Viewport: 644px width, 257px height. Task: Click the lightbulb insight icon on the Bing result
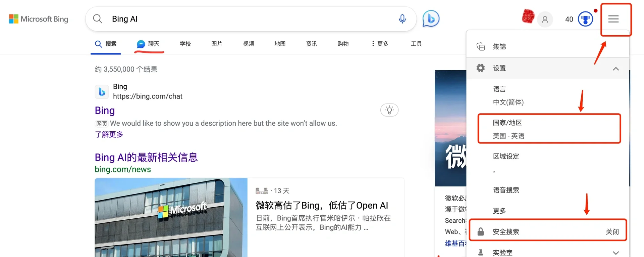[389, 110]
